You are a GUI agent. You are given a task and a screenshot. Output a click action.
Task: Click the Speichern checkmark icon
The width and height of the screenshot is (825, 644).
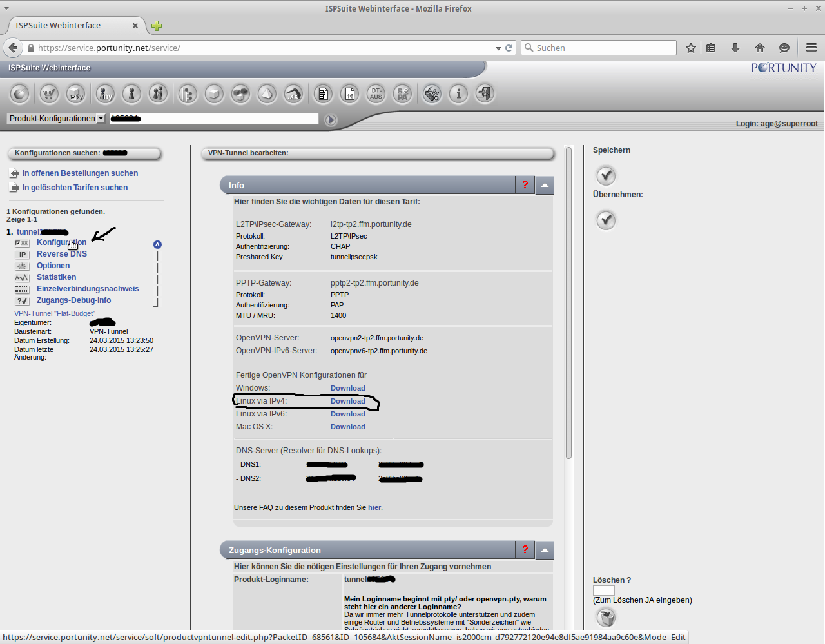606,175
